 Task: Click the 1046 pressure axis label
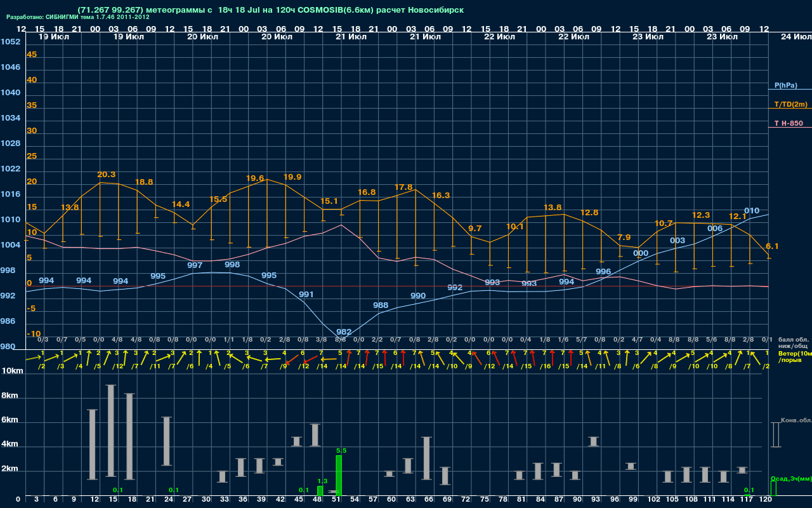click(x=11, y=67)
